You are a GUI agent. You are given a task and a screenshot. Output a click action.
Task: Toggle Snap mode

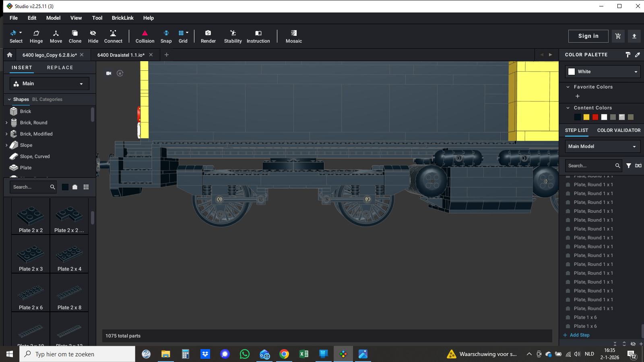166,36
